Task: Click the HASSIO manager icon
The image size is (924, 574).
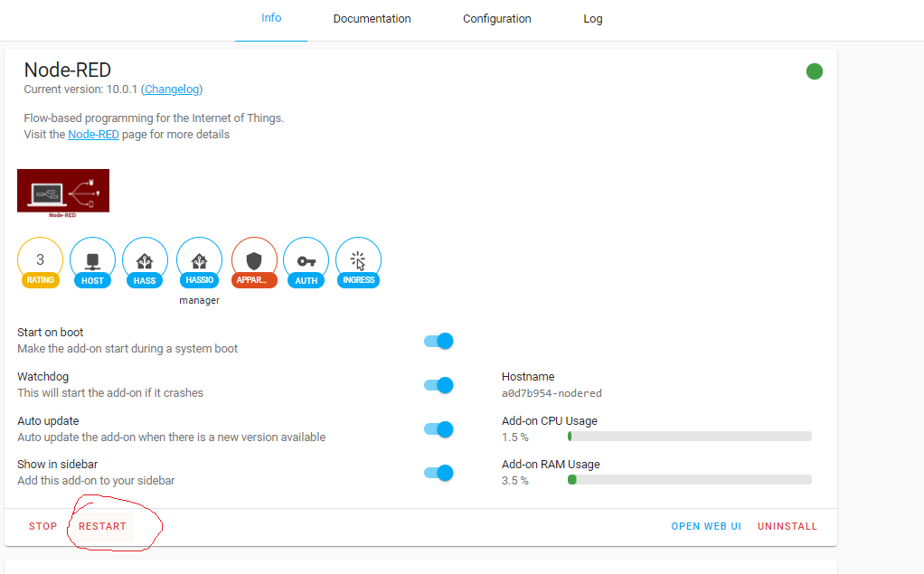Action: [x=199, y=258]
